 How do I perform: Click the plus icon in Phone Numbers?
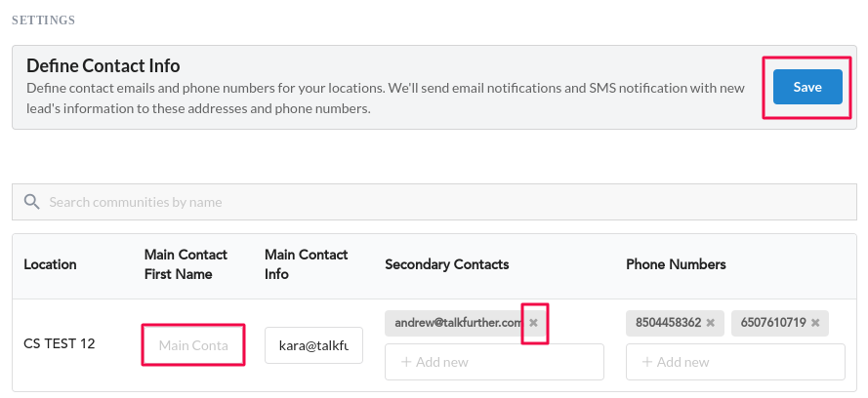coord(647,362)
